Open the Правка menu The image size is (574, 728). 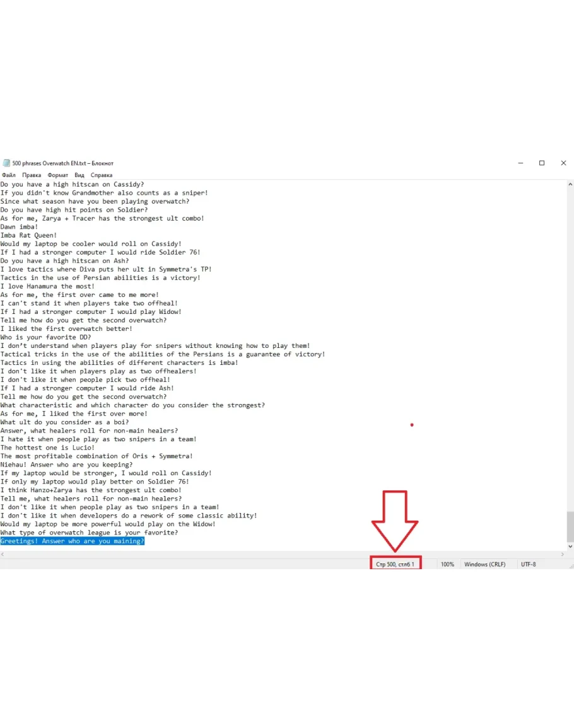click(x=32, y=175)
